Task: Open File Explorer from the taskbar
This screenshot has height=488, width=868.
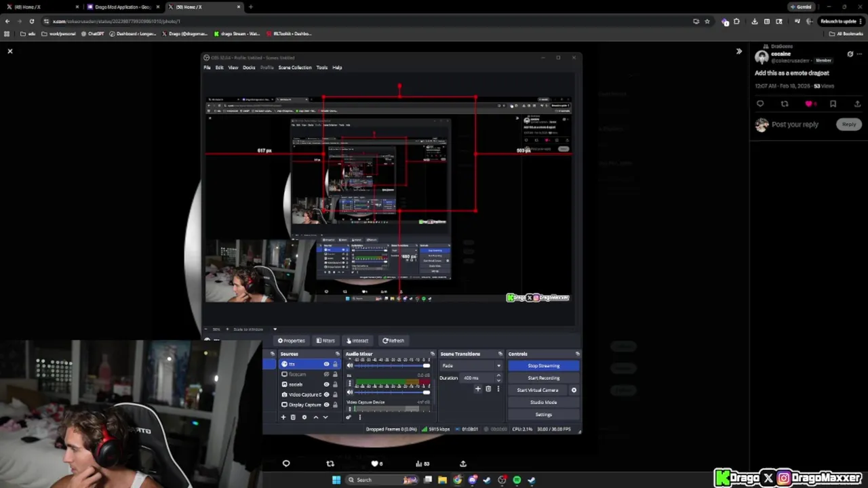Action: point(442,480)
